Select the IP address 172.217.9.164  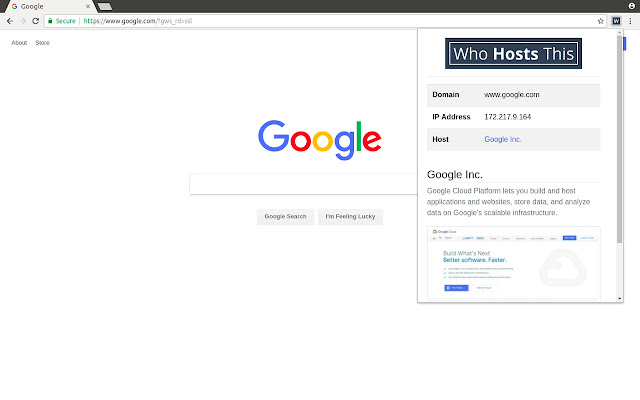[x=508, y=117]
